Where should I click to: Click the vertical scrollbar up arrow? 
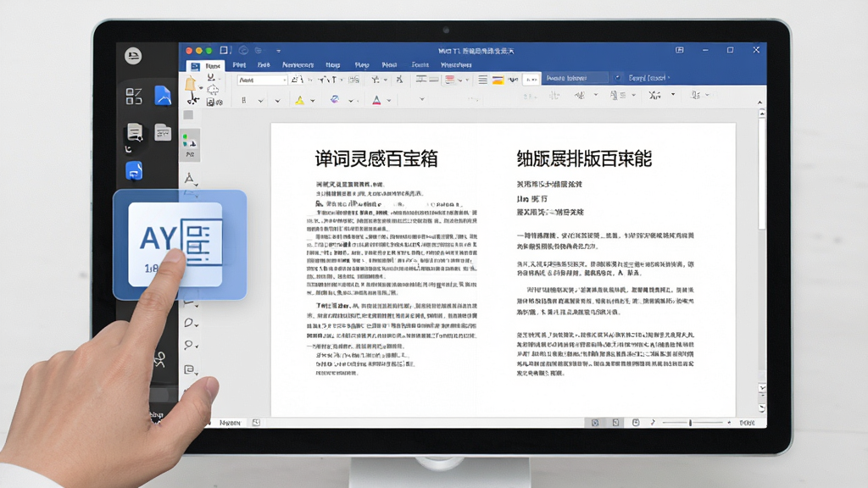click(762, 114)
